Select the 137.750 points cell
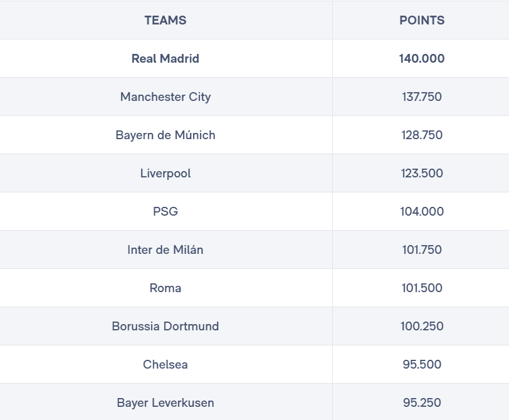The image size is (509, 420). coord(422,97)
